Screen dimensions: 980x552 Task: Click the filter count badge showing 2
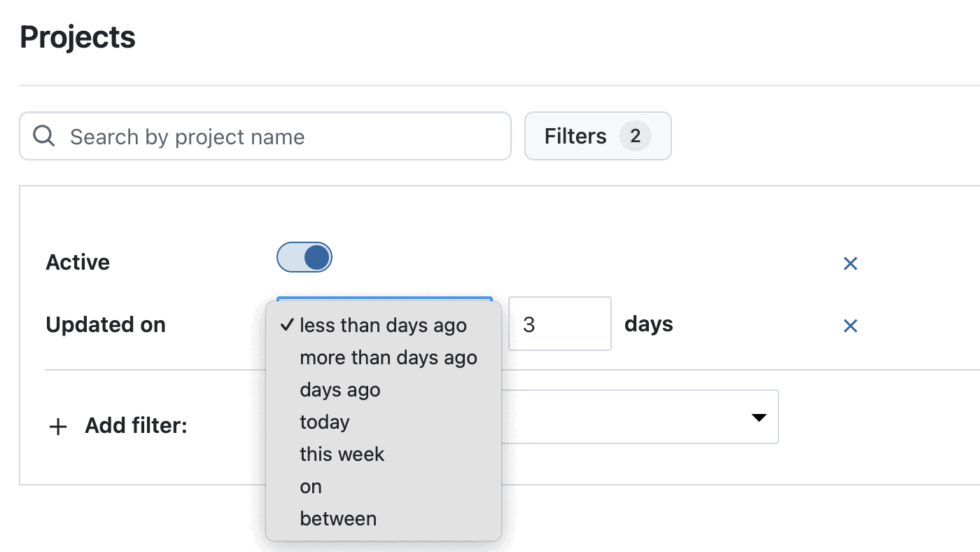click(635, 136)
